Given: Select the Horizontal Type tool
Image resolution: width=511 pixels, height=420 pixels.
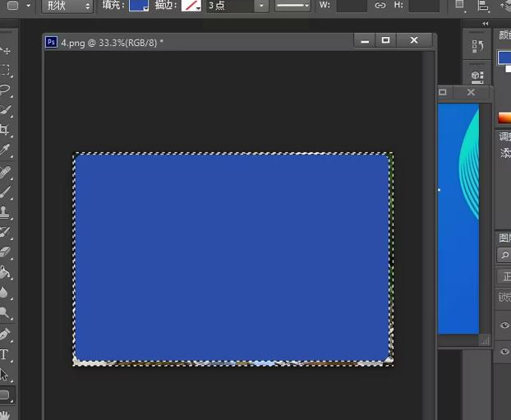Looking at the screenshot, I should pyautogui.click(x=6, y=355).
